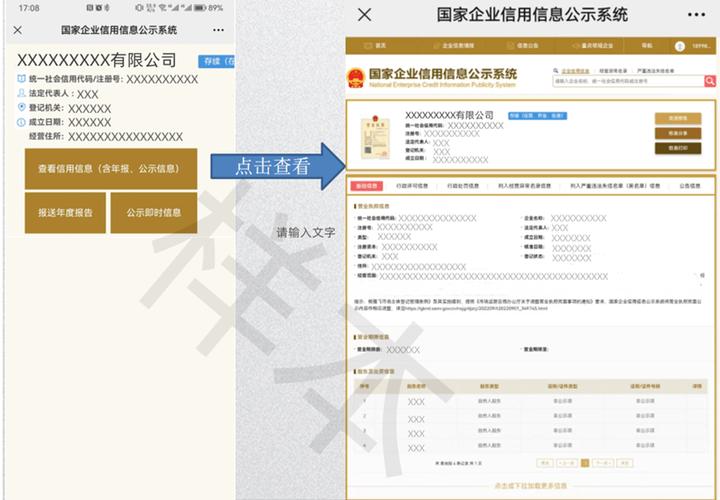Close the left mobile page with X
The image size is (720, 500).
(x=17, y=31)
